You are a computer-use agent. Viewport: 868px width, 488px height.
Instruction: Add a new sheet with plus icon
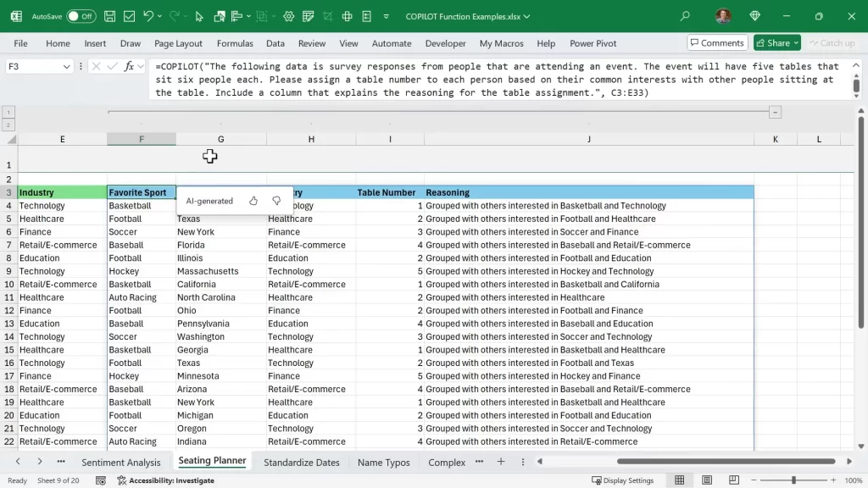[501, 462]
